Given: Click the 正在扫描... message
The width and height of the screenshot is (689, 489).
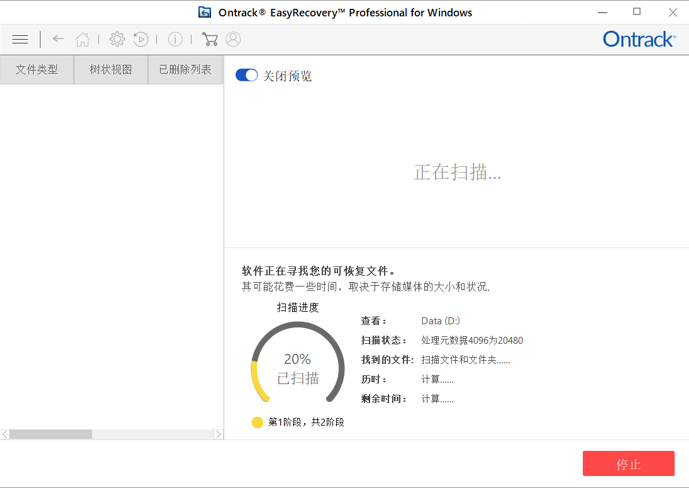Looking at the screenshot, I should click(457, 172).
